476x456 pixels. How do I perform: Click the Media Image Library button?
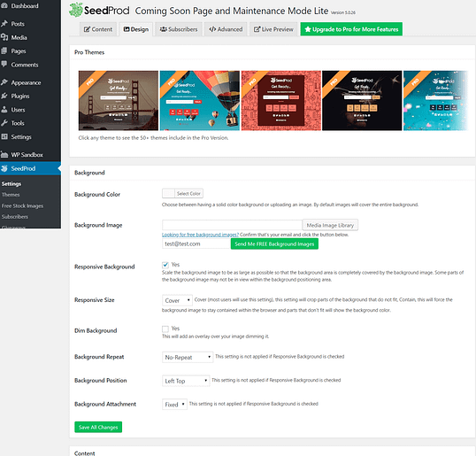[330, 225]
